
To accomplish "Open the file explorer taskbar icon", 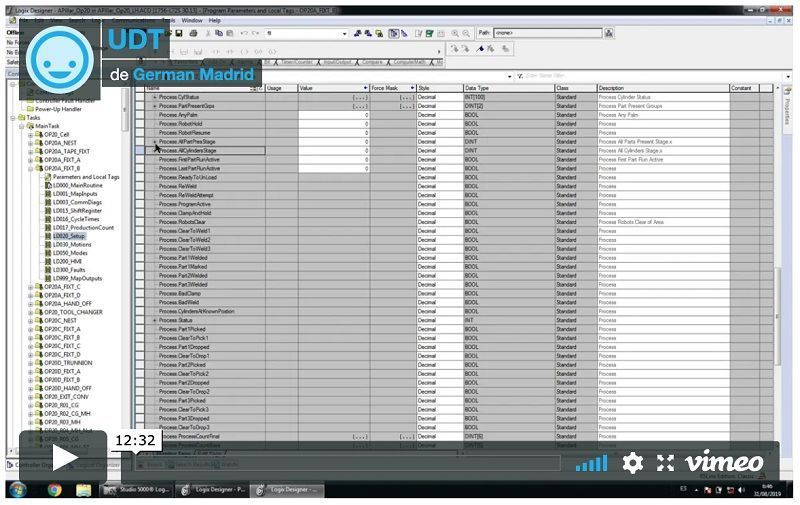I will (x=84, y=490).
